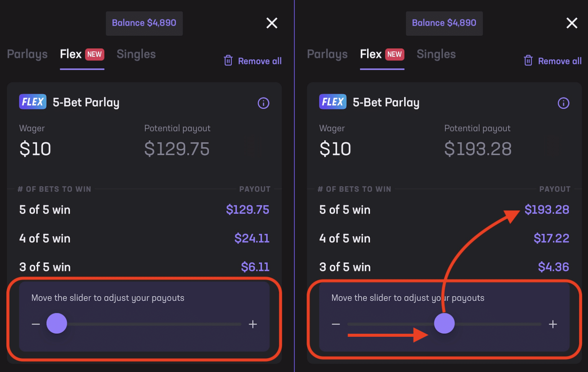The image size is (588, 372).
Task: Click the right panel's Remove all button
Action: pos(560,60)
